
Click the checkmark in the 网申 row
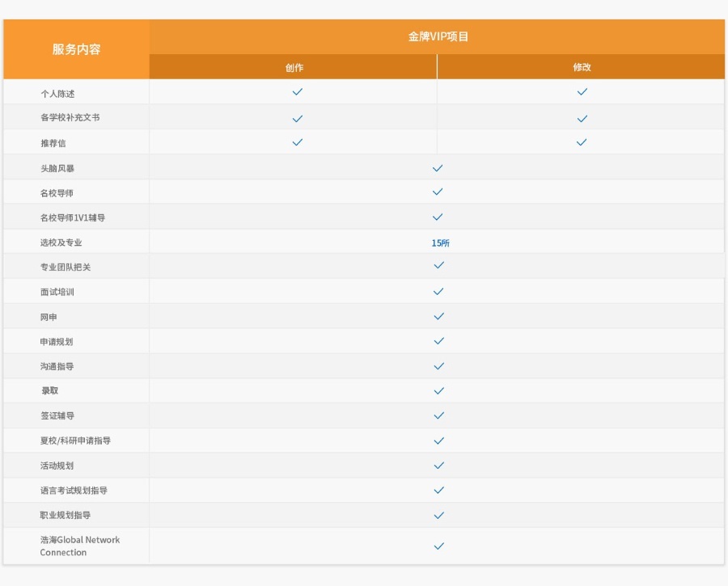[x=438, y=317]
